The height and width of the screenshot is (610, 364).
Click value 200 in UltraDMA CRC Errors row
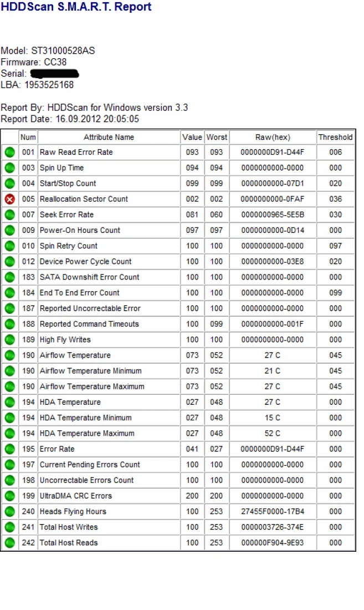192,496
